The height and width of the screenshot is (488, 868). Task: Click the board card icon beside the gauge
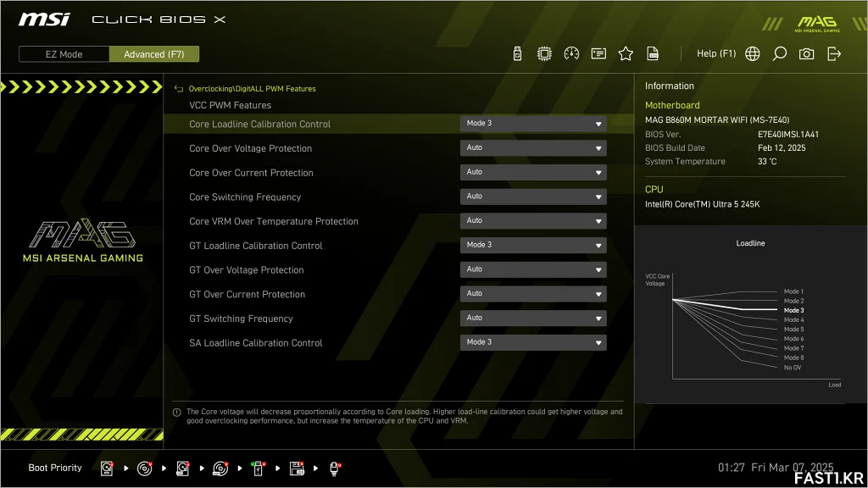point(598,53)
